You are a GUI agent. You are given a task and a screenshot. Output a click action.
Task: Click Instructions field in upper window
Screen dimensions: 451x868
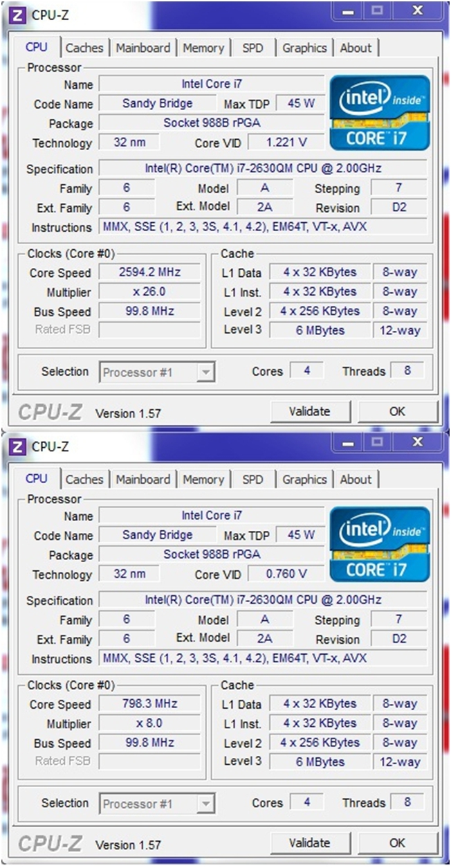pos(263,226)
